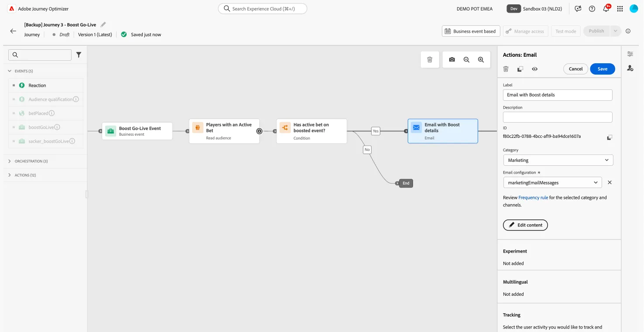Open the Publish options dropdown arrow
This screenshot has height=332, width=644.
pos(615,31)
